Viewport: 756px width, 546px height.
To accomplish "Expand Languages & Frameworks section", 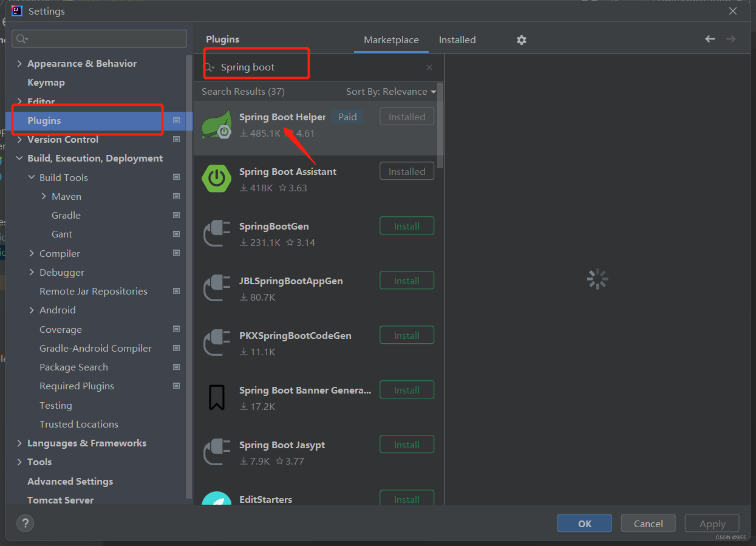I will coord(19,443).
